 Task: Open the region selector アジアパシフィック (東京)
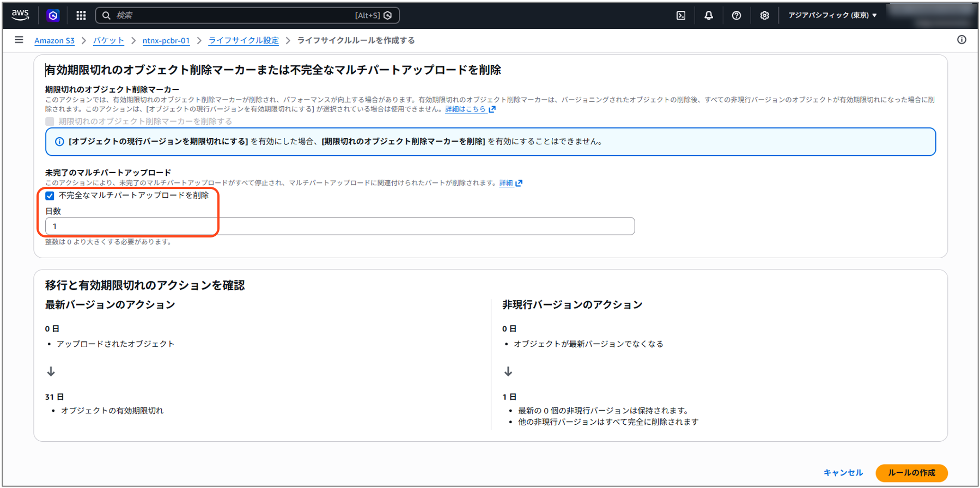click(832, 15)
